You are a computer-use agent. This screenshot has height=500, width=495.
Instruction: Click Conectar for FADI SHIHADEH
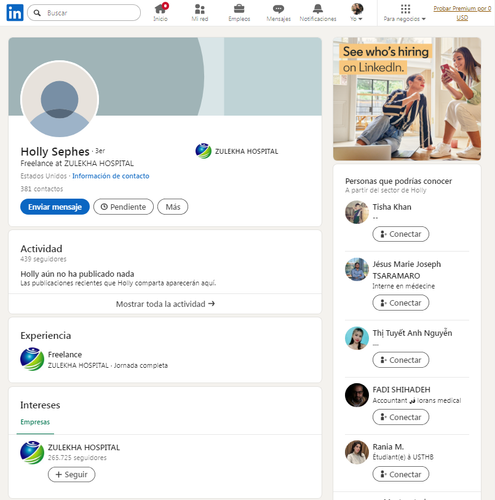(x=401, y=417)
